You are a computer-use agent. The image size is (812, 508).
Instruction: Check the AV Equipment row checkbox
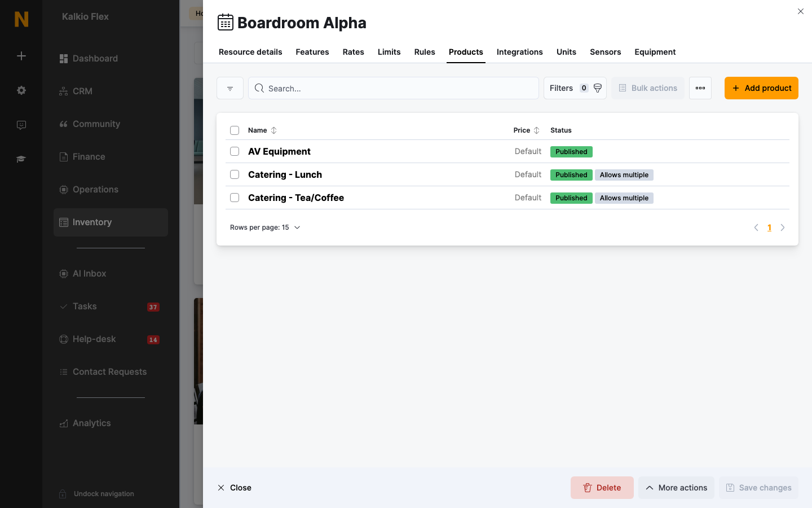[x=235, y=151]
